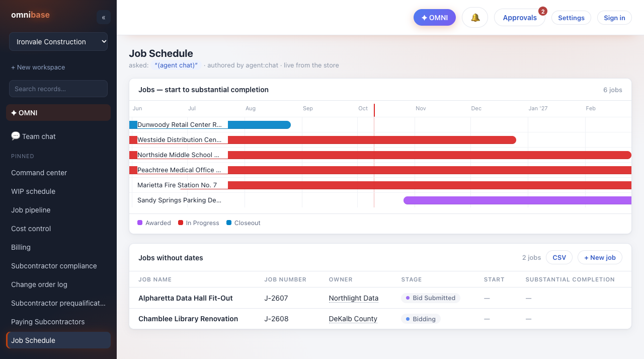Select Job Schedule in the sidebar
Viewport: 644px width, 359px height.
58,340
